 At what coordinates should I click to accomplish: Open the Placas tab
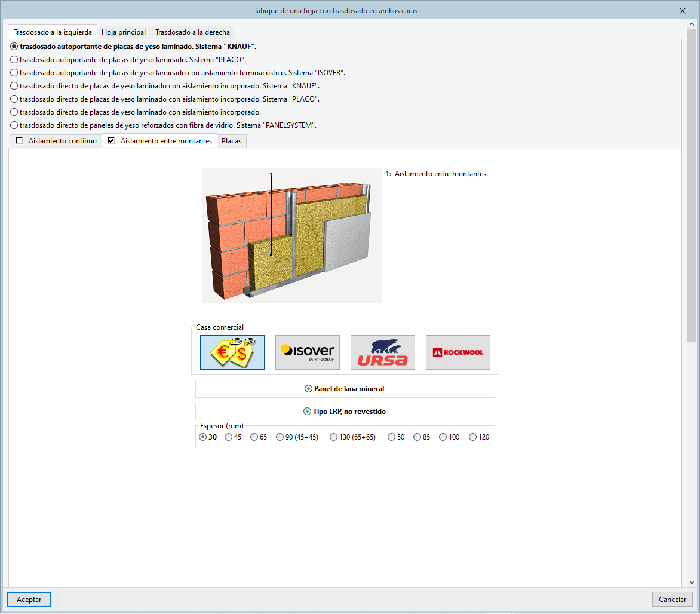pyautogui.click(x=231, y=141)
